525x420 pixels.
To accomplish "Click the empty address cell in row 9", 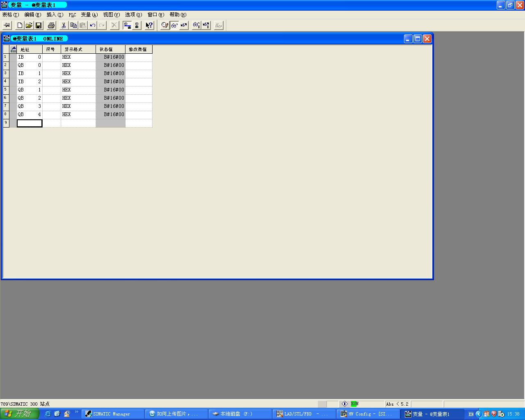I will pyautogui.click(x=30, y=123).
